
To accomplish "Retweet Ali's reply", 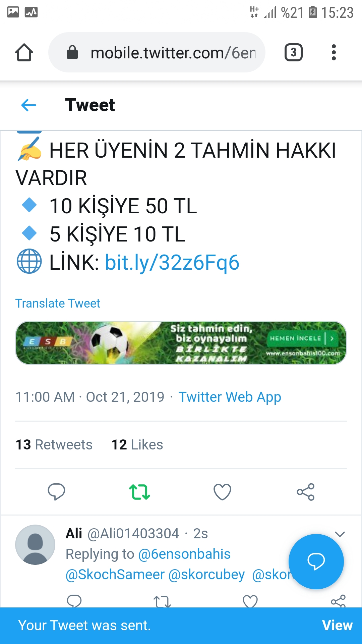I will [x=162, y=601].
